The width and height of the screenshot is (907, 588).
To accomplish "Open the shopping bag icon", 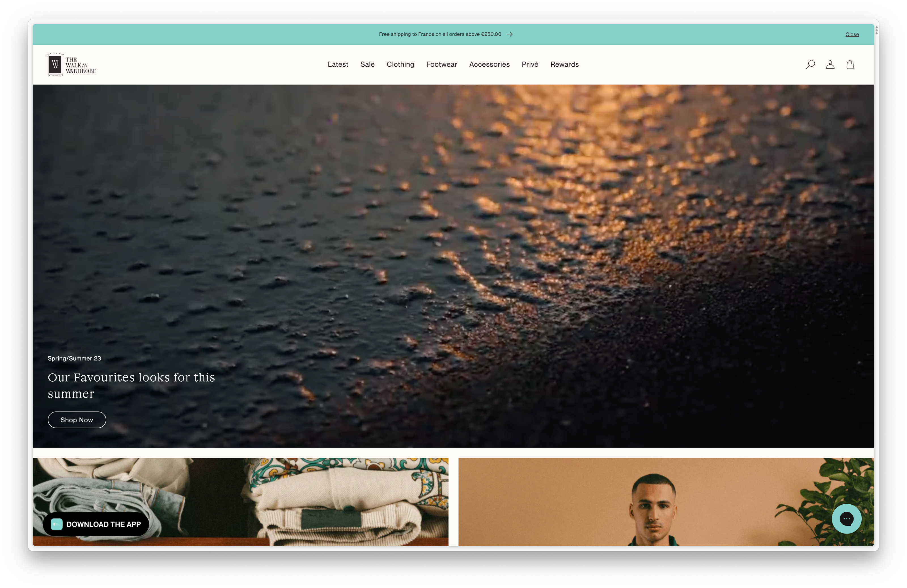I will click(x=850, y=64).
